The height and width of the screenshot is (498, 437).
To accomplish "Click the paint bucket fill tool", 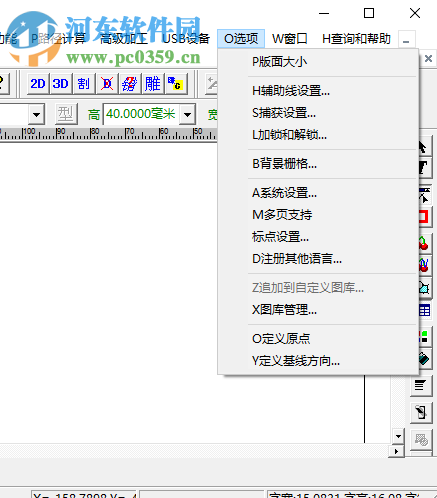I will [x=424, y=359].
